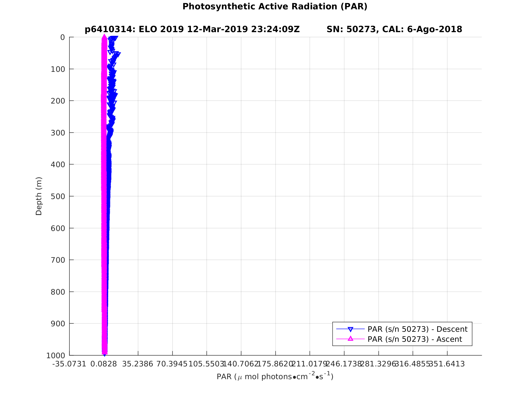The image size is (532, 399).
Task: Click the y-axis tick label '400'
Action: click(x=58, y=165)
